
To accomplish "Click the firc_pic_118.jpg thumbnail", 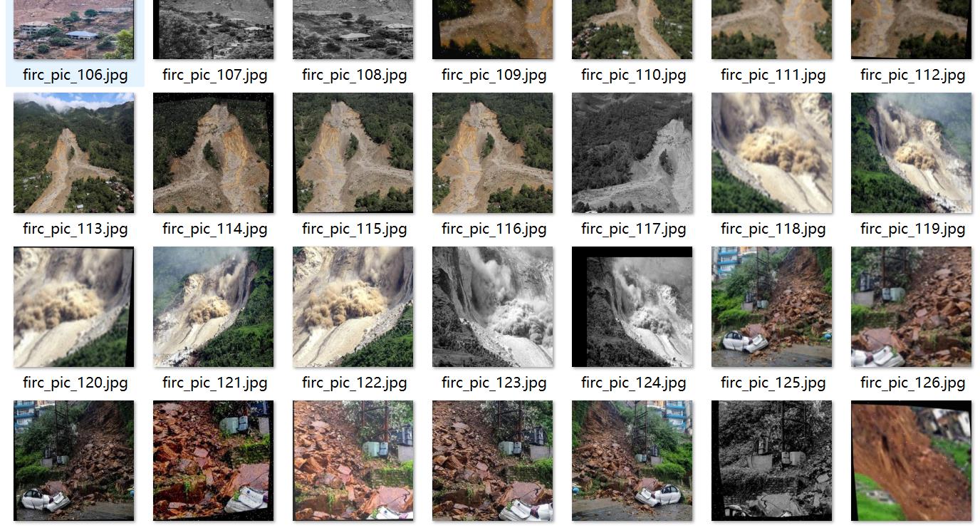I will click(772, 153).
